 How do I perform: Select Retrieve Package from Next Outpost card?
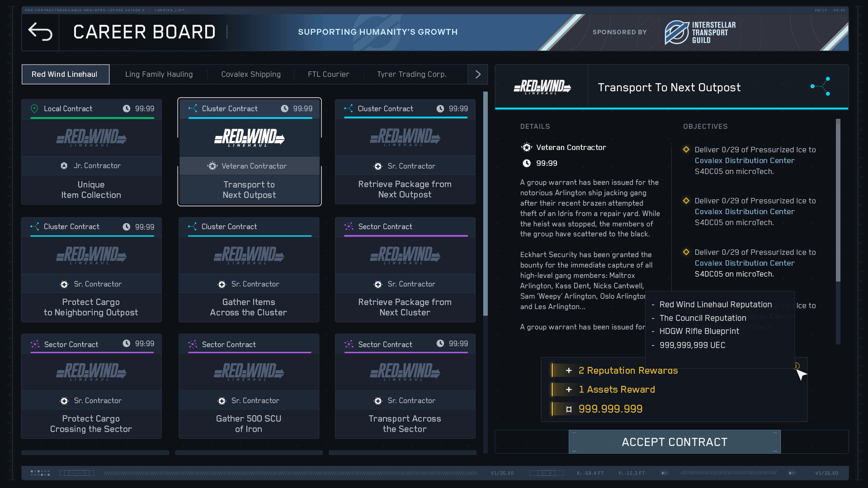coord(405,152)
